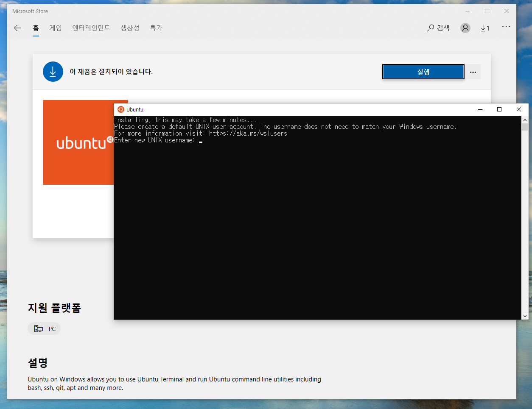The image size is (532, 409).
Task: Go back with the Store back arrow
Action: click(17, 28)
